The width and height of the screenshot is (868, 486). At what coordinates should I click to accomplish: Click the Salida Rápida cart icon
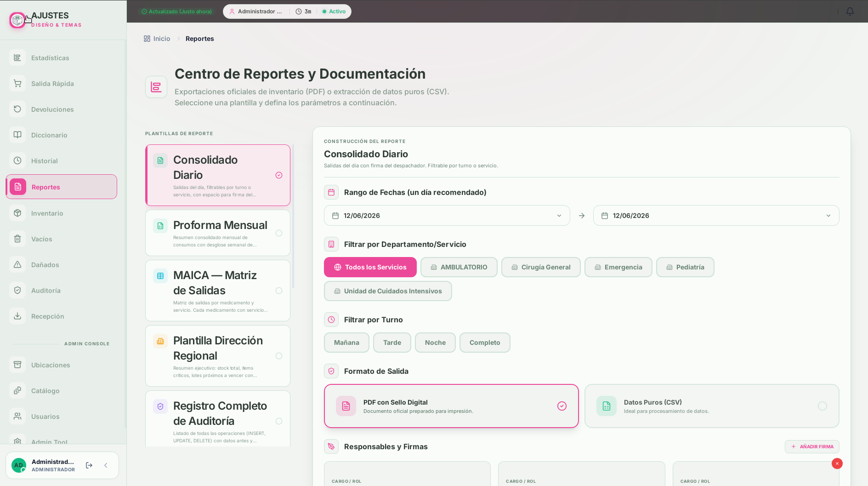17,83
